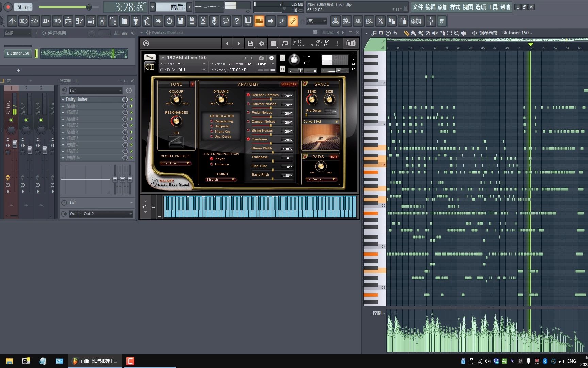Adjust the DYNAMIC knob

coord(221,99)
